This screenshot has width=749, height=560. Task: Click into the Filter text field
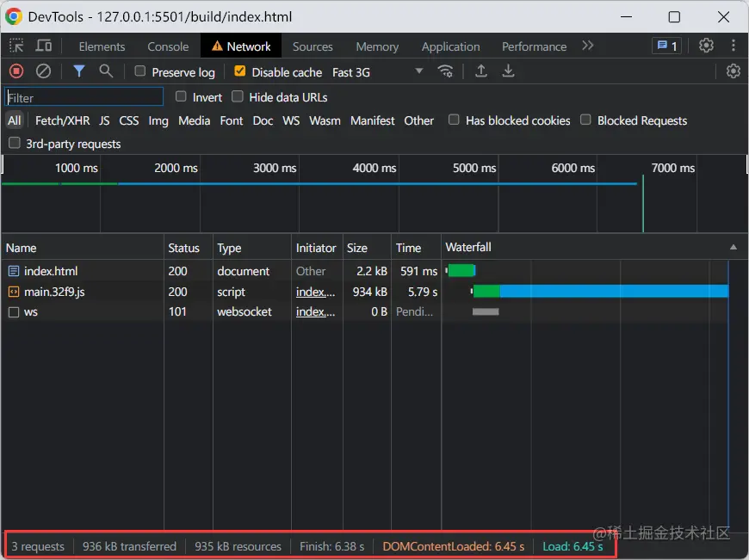(x=84, y=97)
